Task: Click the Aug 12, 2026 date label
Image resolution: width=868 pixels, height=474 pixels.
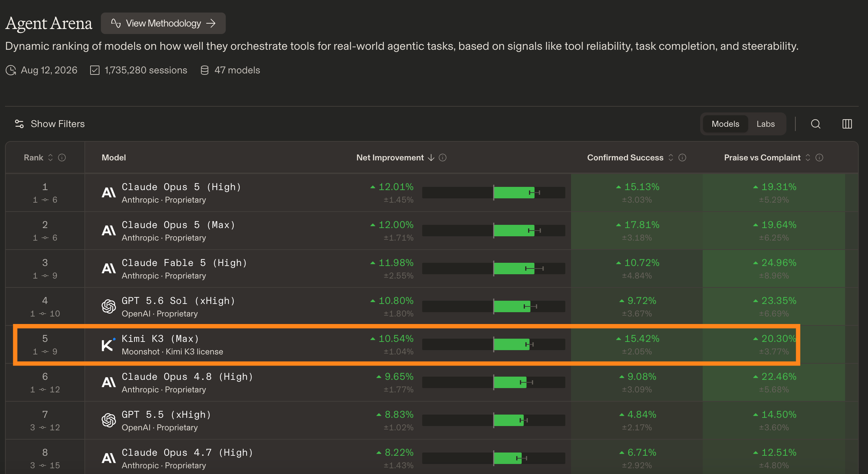Action: tap(49, 70)
